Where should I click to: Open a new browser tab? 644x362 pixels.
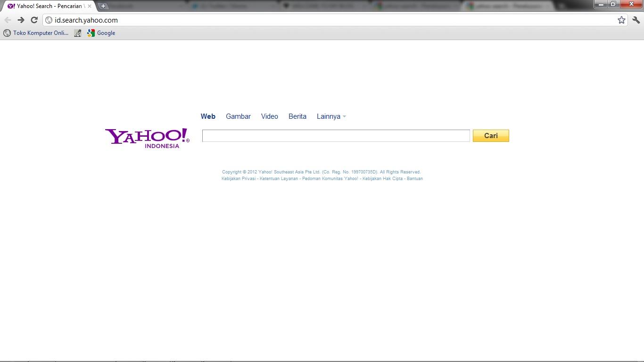pos(103,6)
